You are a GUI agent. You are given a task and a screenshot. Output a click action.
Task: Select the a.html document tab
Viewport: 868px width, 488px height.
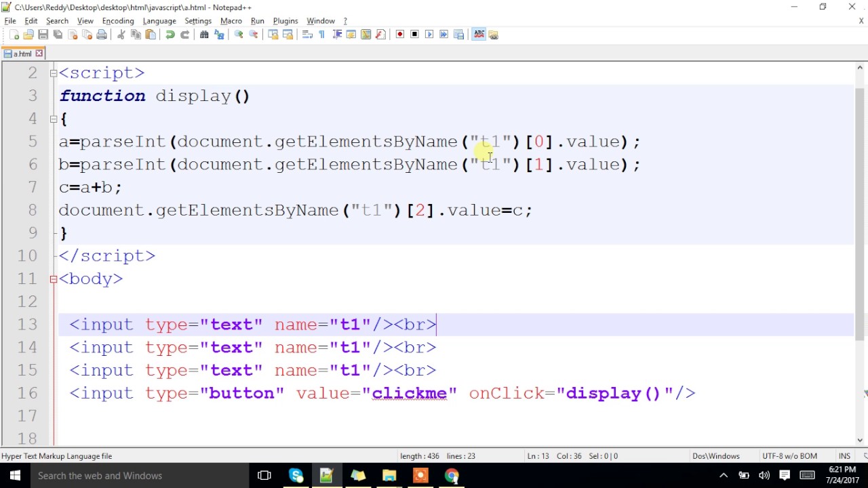[22, 54]
